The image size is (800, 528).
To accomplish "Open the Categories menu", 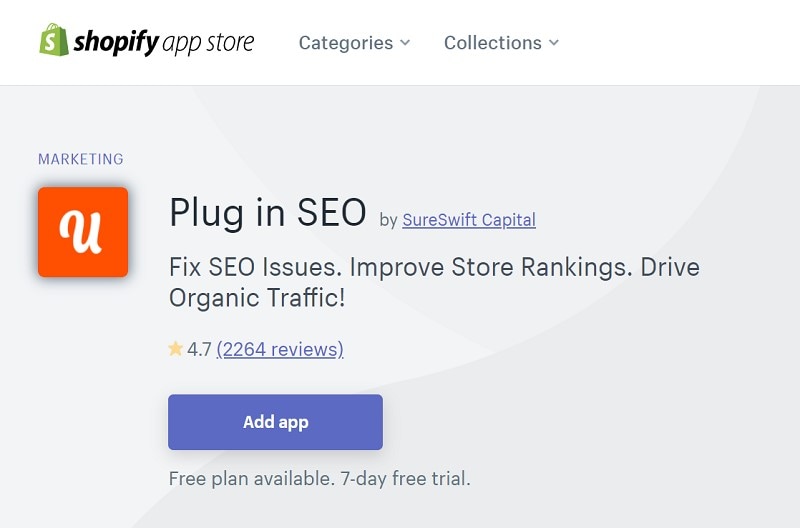I will 346,43.
